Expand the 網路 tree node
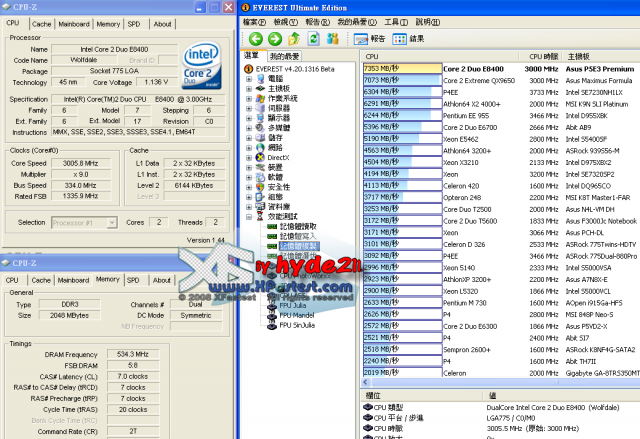Image resolution: width=640 pixels, height=439 pixels. tap(249, 148)
